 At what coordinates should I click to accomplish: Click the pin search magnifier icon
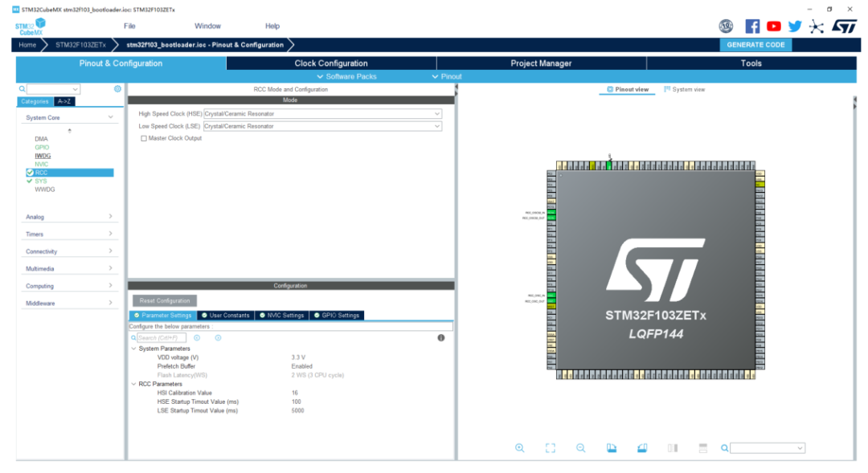[724, 448]
